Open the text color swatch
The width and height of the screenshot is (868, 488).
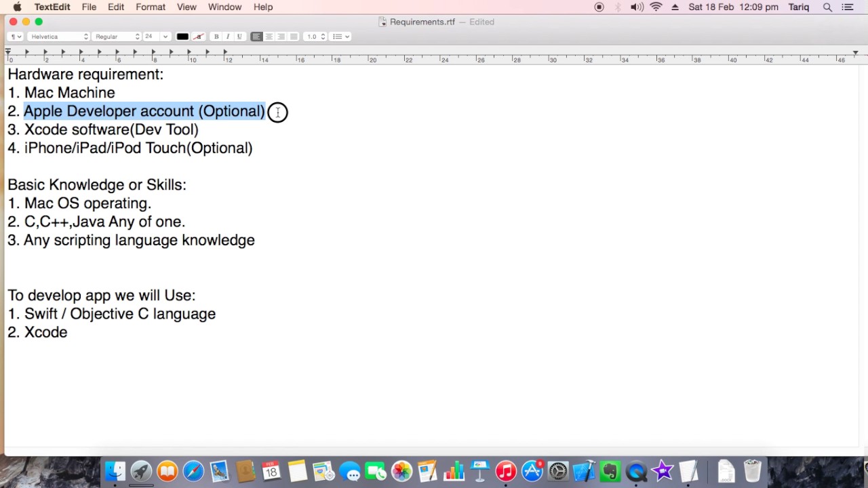point(182,37)
